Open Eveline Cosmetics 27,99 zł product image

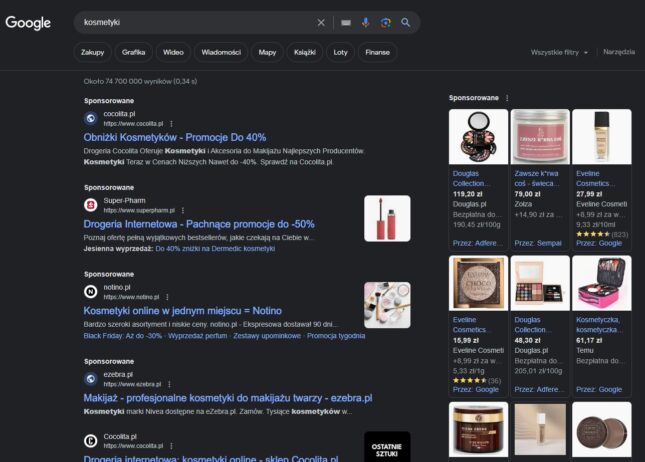coord(602,137)
